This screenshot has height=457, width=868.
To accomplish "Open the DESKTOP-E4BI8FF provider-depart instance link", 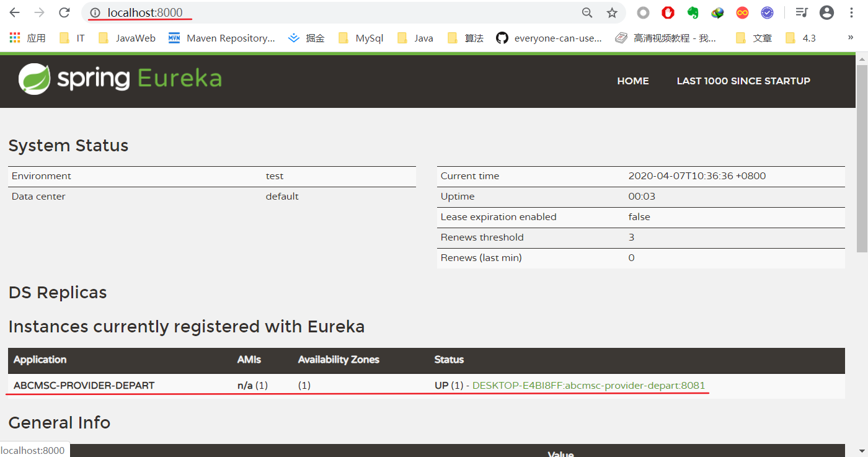I will (588, 385).
